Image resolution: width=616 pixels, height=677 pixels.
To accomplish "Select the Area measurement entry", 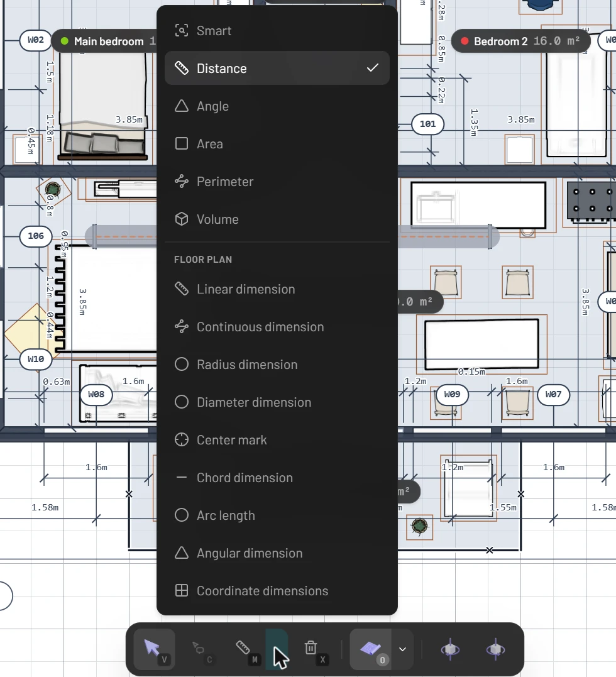I will [x=277, y=144].
